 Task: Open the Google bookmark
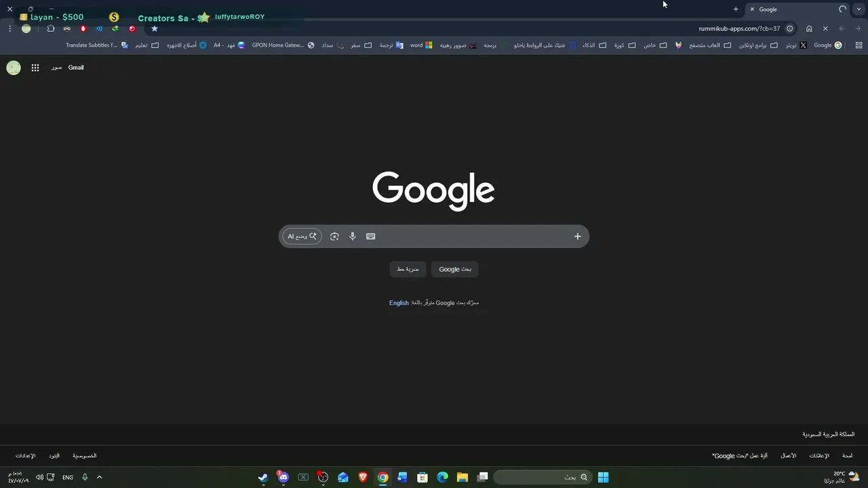click(x=828, y=45)
